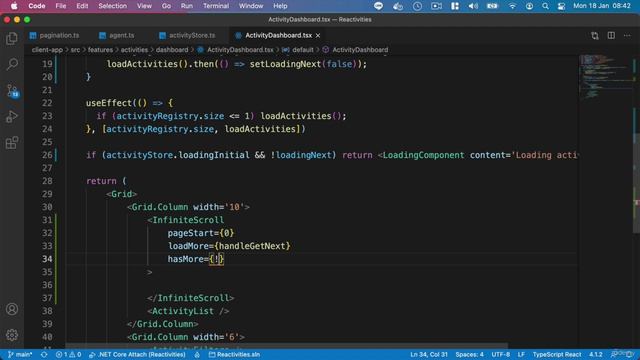
Task: Change language mode TypeScript React
Action: click(x=557, y=355)
